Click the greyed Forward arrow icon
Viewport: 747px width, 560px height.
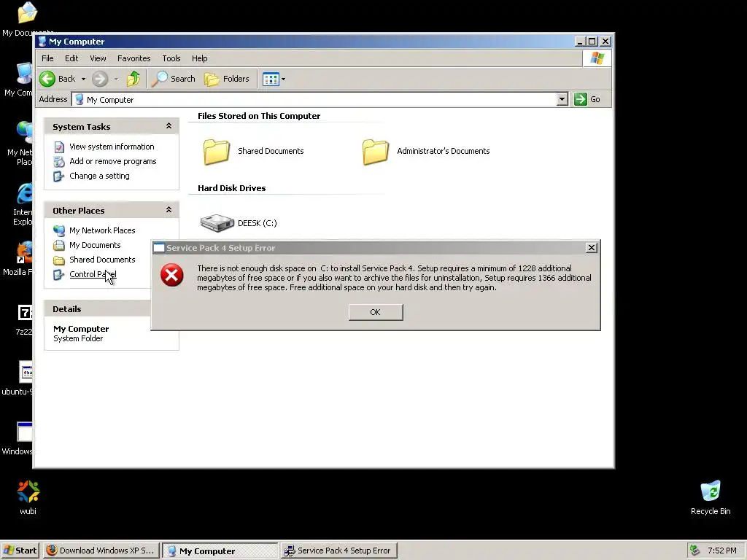pos(99,79)
